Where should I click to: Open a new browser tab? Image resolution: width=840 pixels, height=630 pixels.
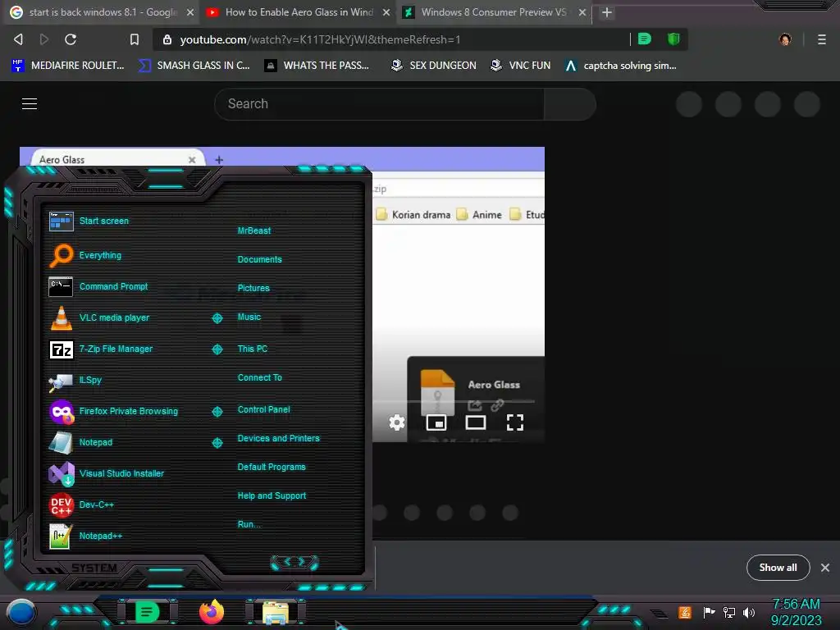tap(606, 12)
